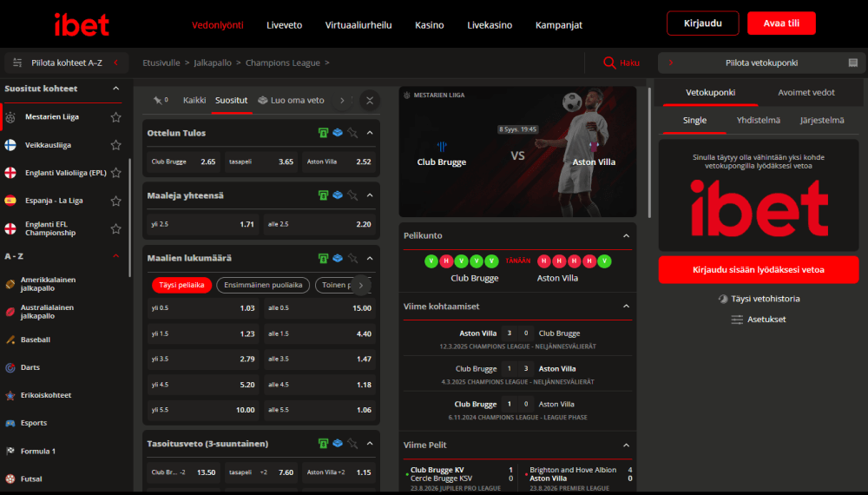This screenshot has width=868, height=495.
Task: Pin the Maalien lukumäärä market
Action: pyautogui.click(x=352, y=258)
